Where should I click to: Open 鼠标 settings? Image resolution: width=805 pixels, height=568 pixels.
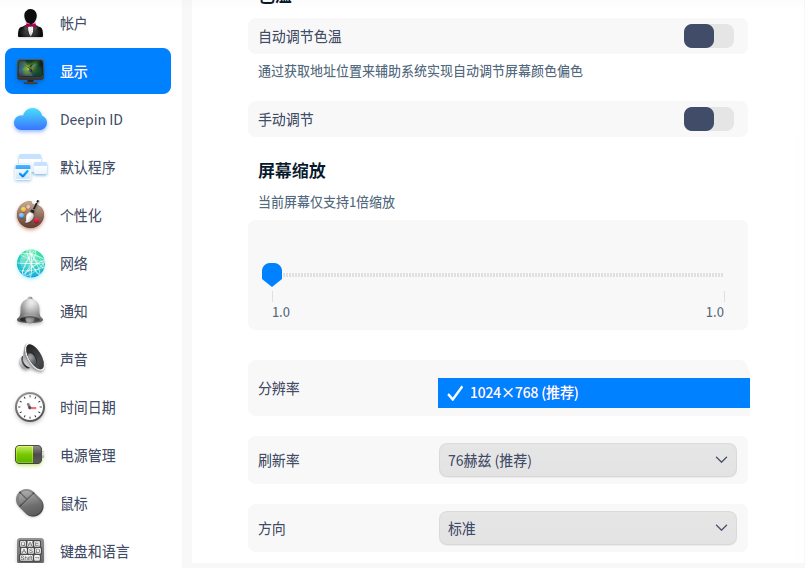[x=88, y=503]
